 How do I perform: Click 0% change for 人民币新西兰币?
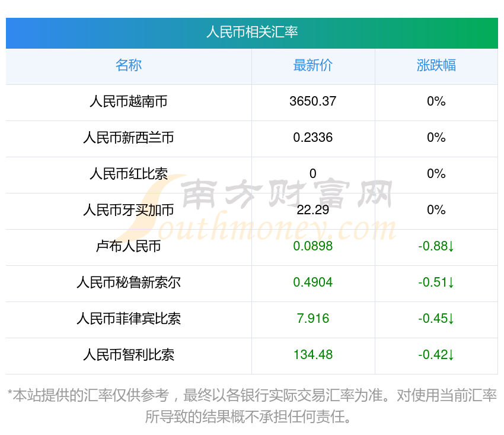coord(436,138)
